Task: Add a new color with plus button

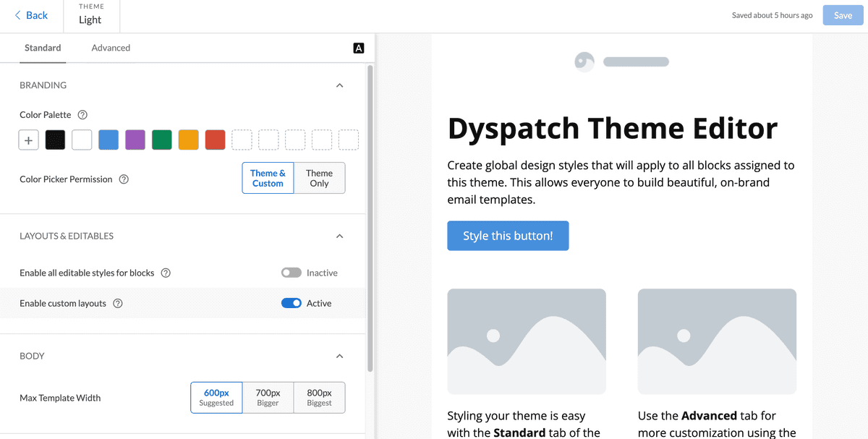Action: click(x=28, y=140)
